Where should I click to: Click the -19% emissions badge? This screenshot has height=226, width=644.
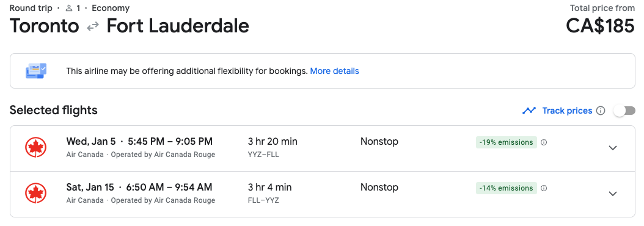click(506, 142)
